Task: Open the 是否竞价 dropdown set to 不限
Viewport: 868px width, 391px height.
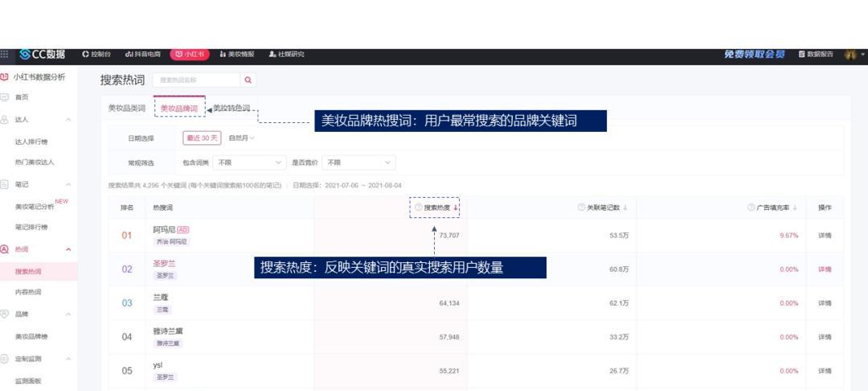Action: click(x=358, y=163)
